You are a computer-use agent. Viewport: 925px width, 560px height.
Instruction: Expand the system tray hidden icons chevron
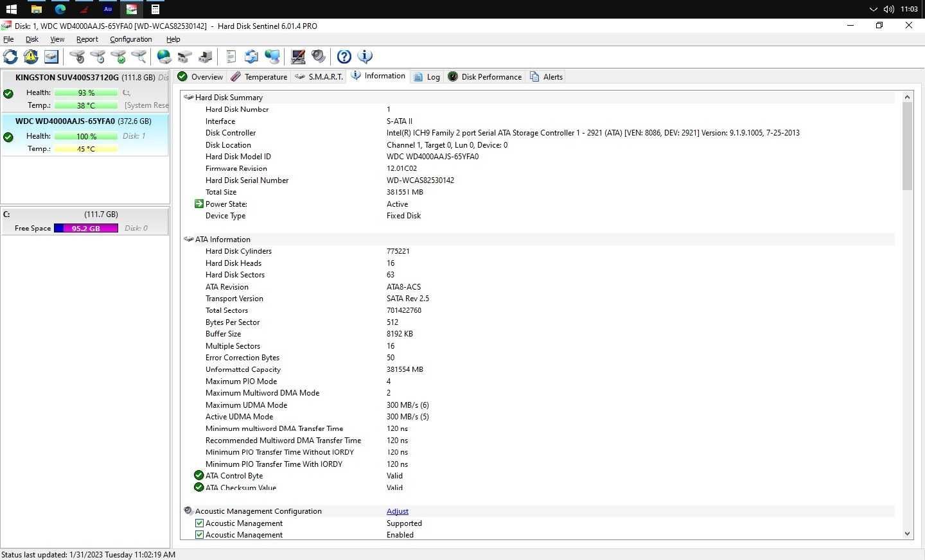pyautogui.click(x=873, y=9)
